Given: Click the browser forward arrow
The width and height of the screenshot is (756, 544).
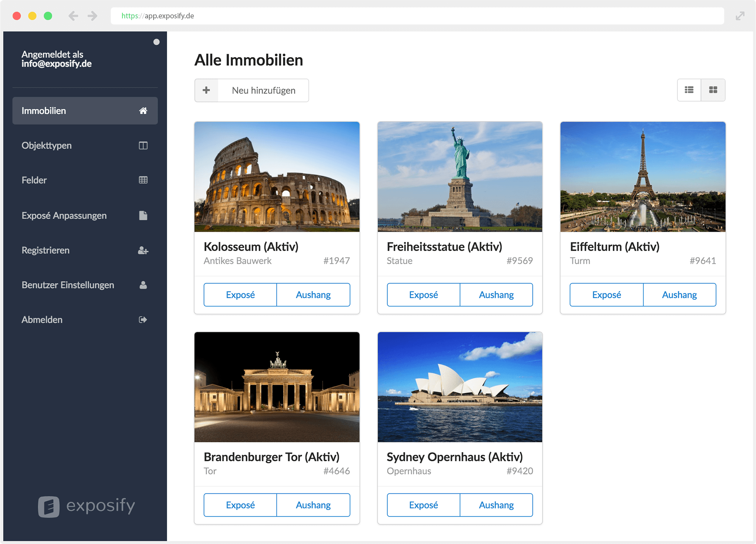Looking at the screenshot, I should click(x=92, y=16).
